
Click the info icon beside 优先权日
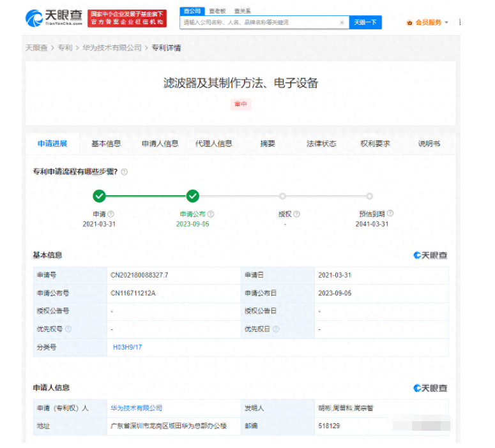pyautogui.click(x=276, y=329)
